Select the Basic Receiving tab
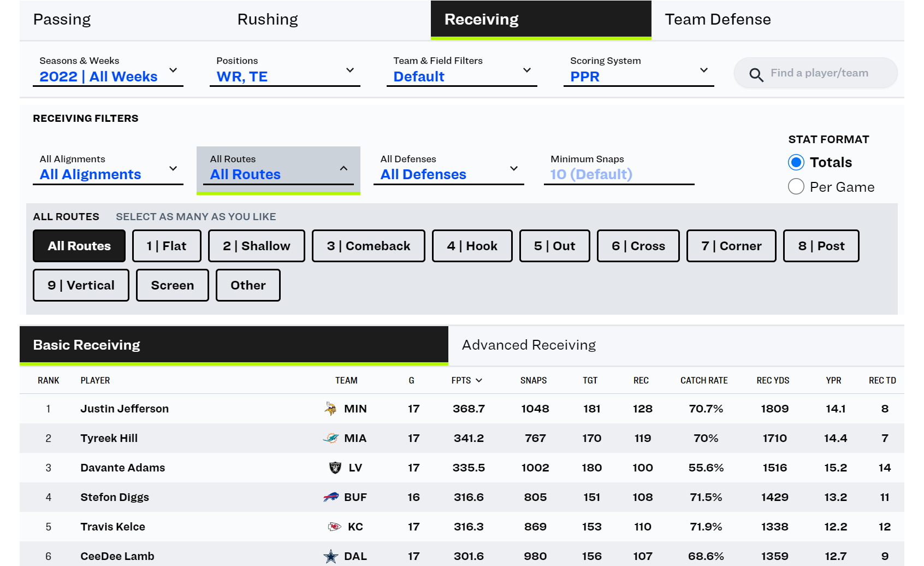This screenshot has height=566, width=924. pos(234,345)
